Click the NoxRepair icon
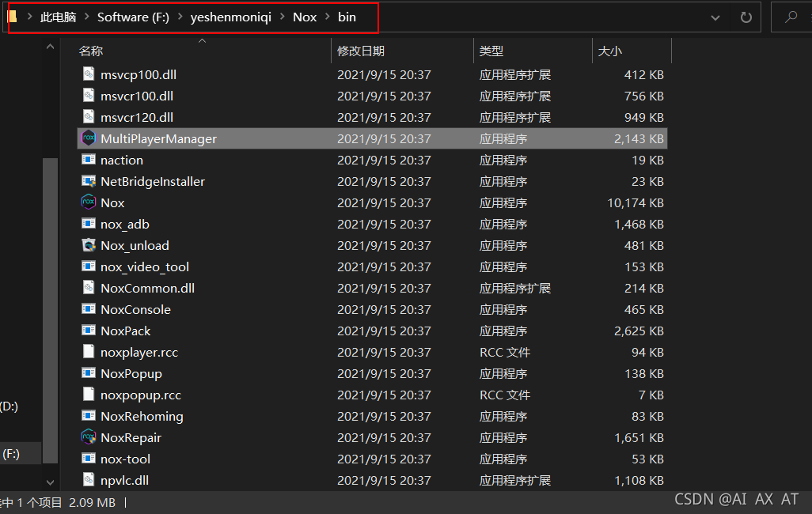This screenshot has width=812, height=514. [89, 437]
